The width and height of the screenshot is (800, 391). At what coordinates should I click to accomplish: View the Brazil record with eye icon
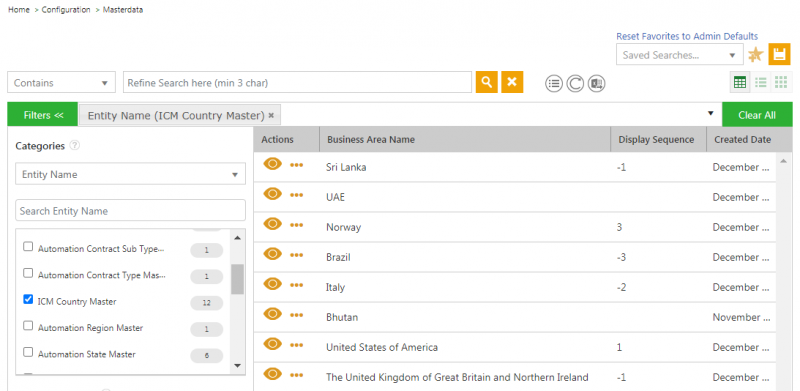273,254
